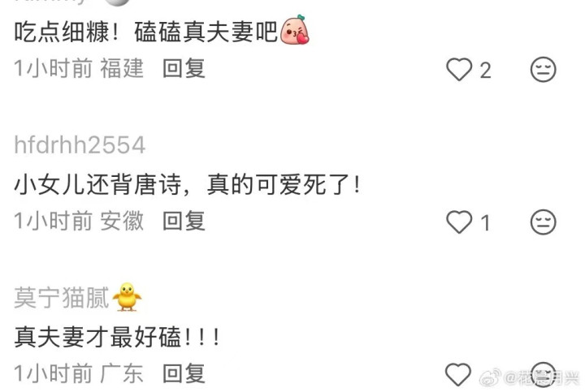Tap the kissing peach emoji sticker
This screenshot has height=392, width=585.
click(294, 30)
